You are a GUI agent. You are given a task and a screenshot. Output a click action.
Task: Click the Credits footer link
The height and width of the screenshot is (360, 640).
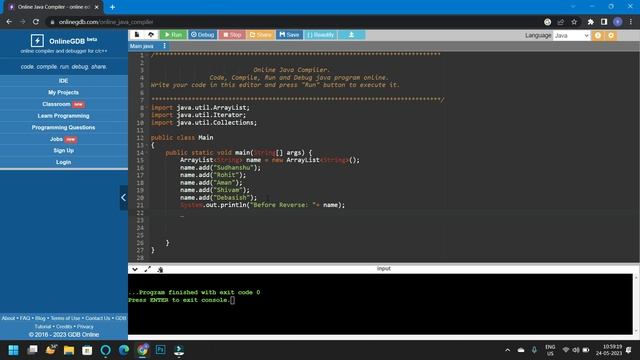point(64,327)
